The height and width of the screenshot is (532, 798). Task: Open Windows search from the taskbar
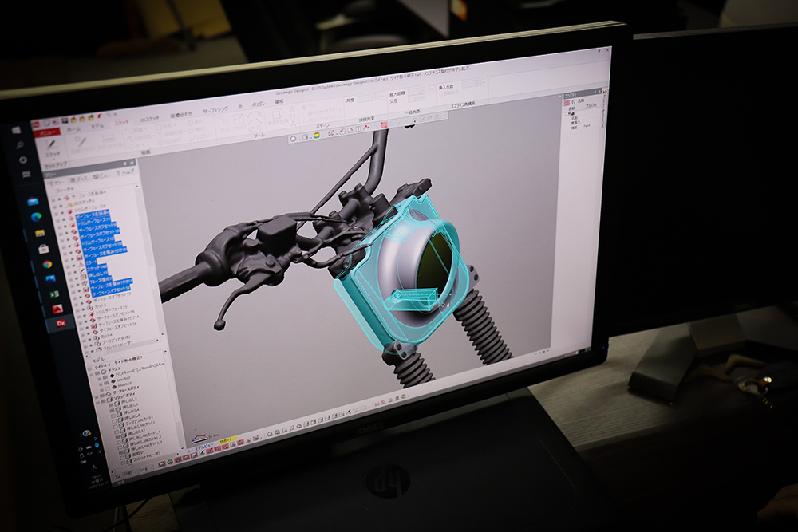19,145
